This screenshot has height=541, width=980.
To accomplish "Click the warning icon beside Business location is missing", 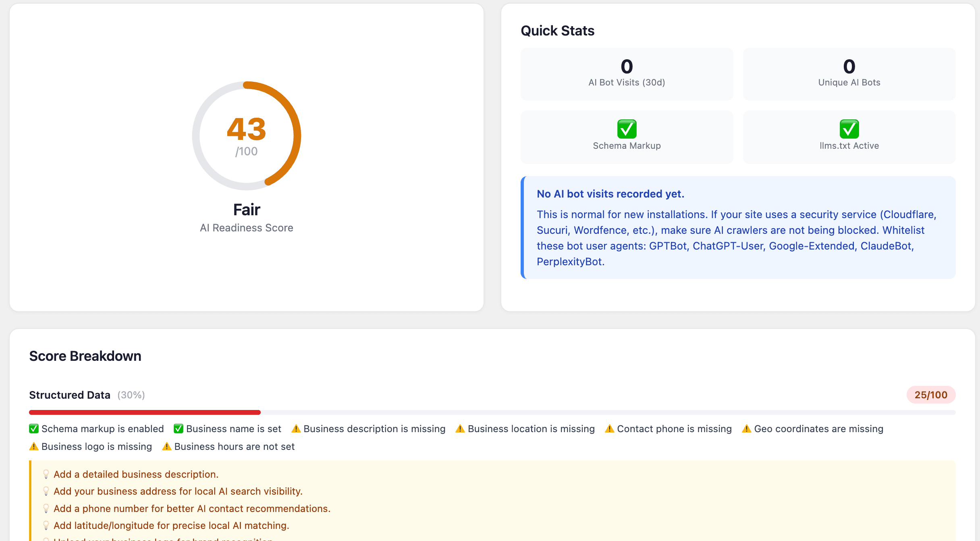I will 460,429.
